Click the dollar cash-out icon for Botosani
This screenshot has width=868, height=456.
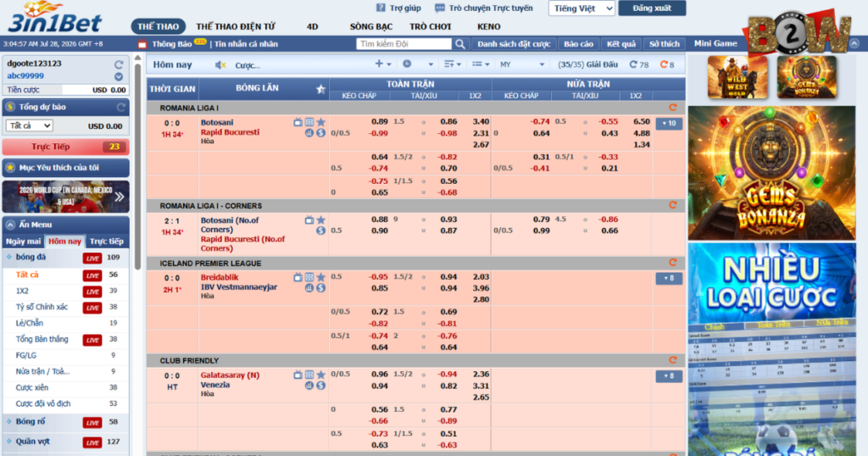point(320,133)
